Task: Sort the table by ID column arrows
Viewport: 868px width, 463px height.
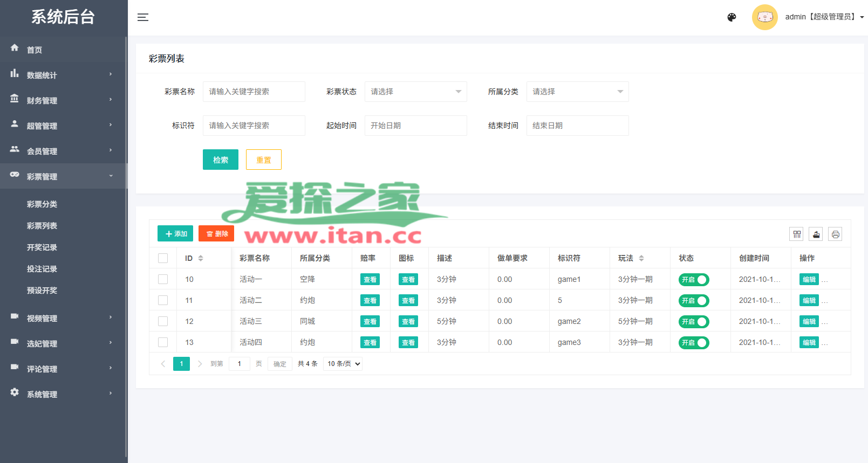Action: point(201,258)
